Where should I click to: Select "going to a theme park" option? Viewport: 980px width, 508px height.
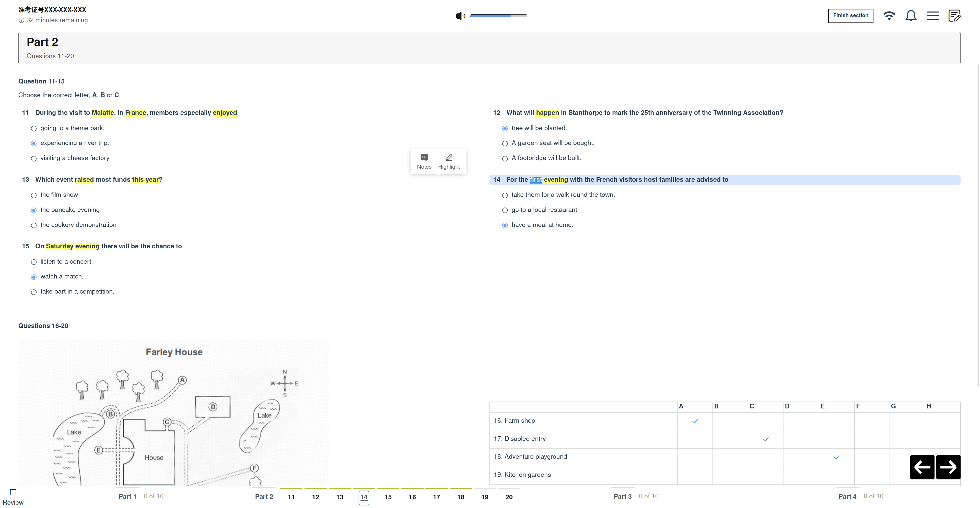click(34, 128)
